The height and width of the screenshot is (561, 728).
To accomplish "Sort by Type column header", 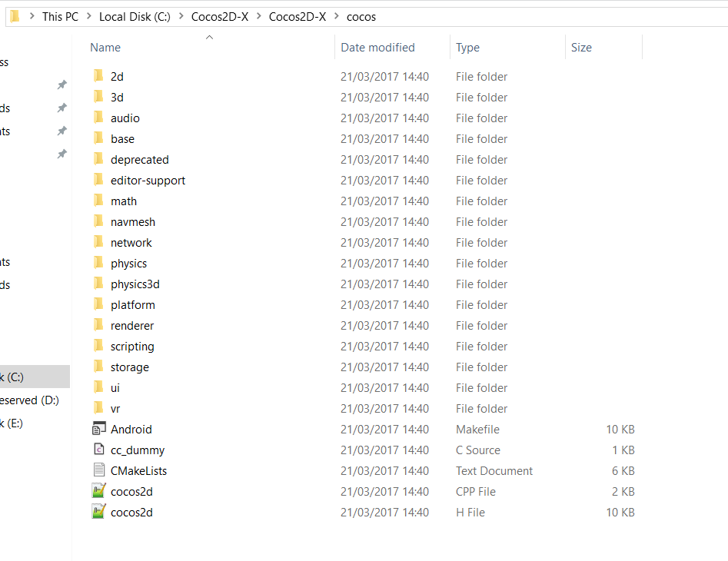I will pyautogui.click(x=467, y=48).
